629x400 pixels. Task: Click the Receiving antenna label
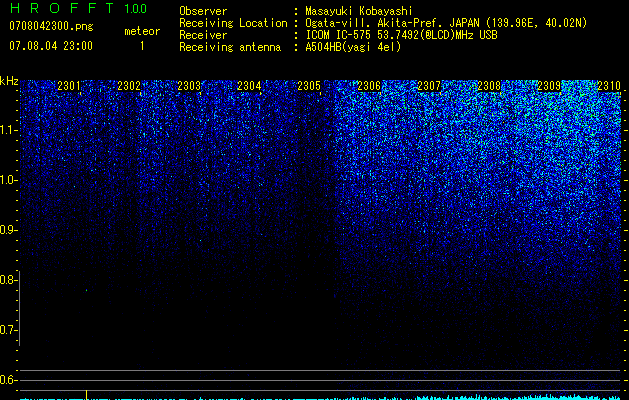[230, 47]
